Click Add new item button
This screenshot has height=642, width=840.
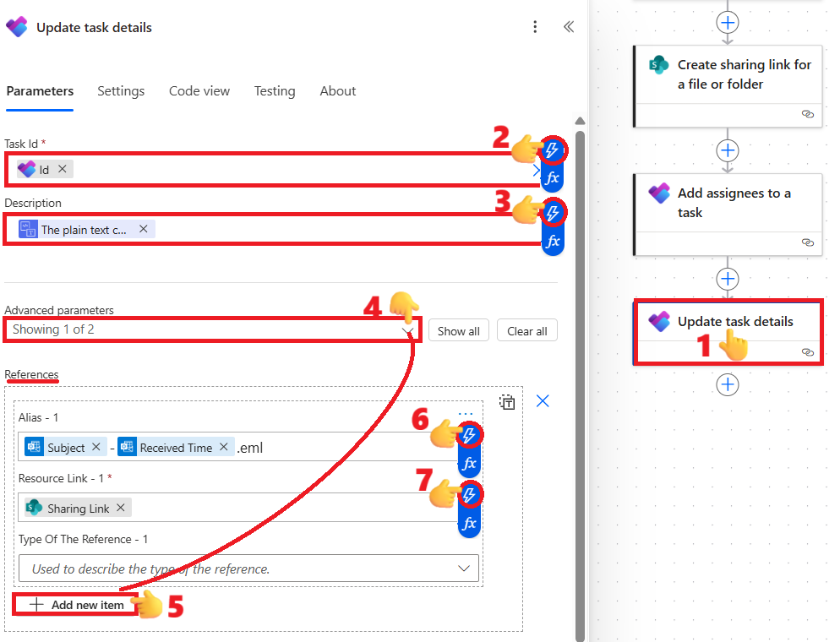coord(77,605)
